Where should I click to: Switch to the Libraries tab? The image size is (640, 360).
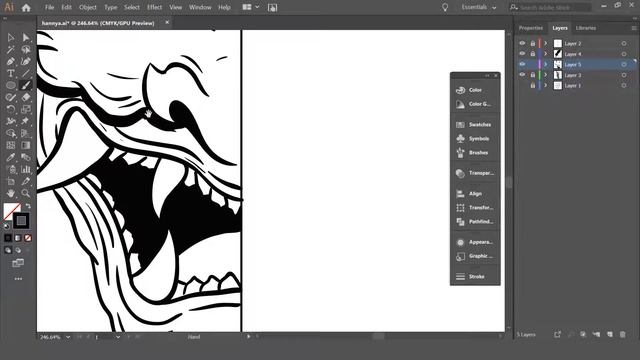click(x=586, y=28)
